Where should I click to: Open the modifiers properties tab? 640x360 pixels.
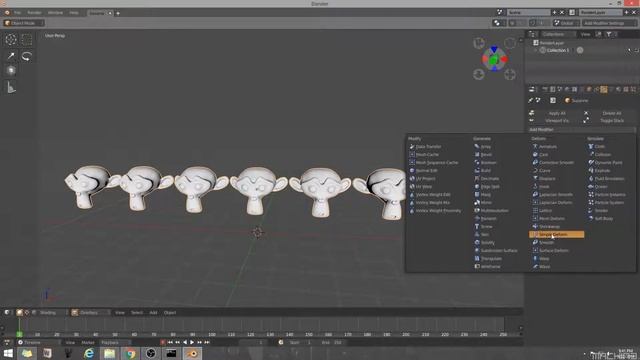pos(604,89)
